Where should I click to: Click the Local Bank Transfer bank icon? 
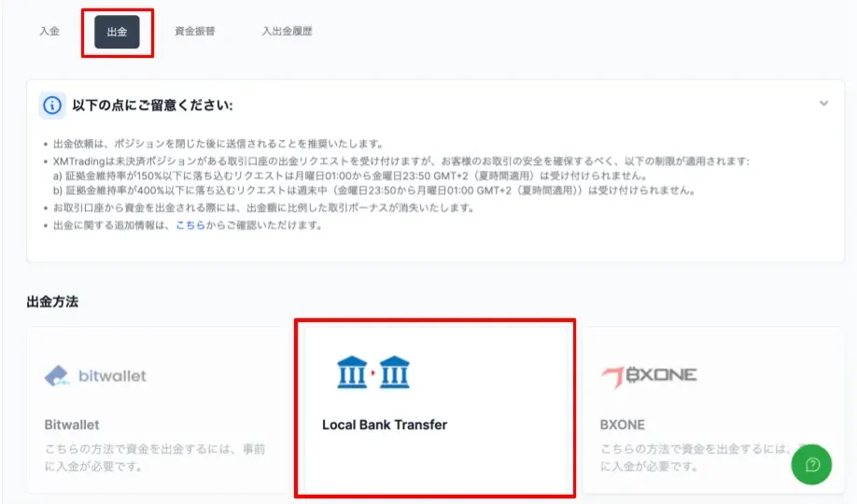(373, 372)
